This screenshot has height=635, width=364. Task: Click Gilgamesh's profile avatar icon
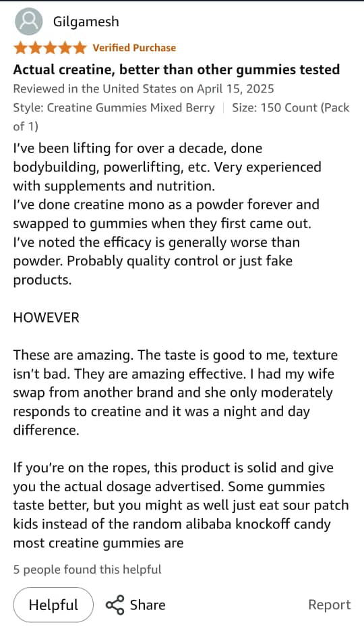29,21
